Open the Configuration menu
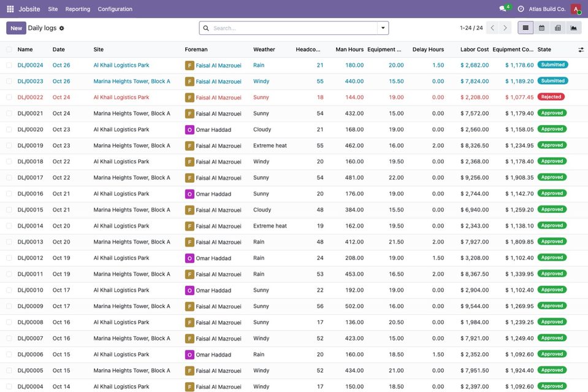The image size is (588, 392). 115,9
